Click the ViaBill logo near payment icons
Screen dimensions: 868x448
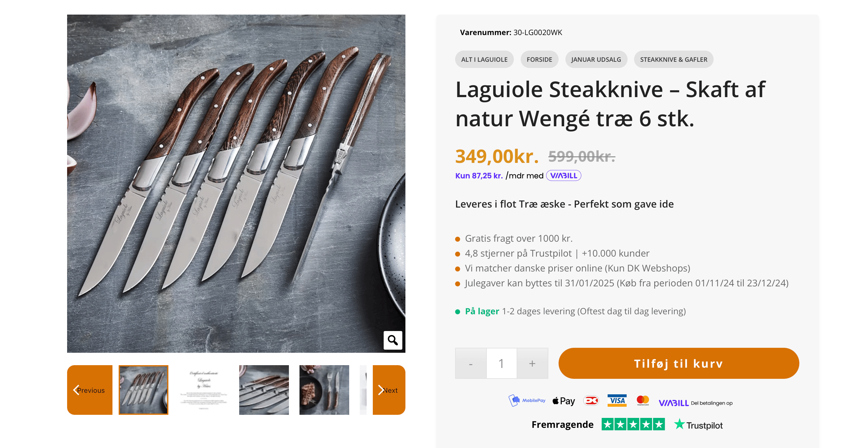(x=673, y=403)
